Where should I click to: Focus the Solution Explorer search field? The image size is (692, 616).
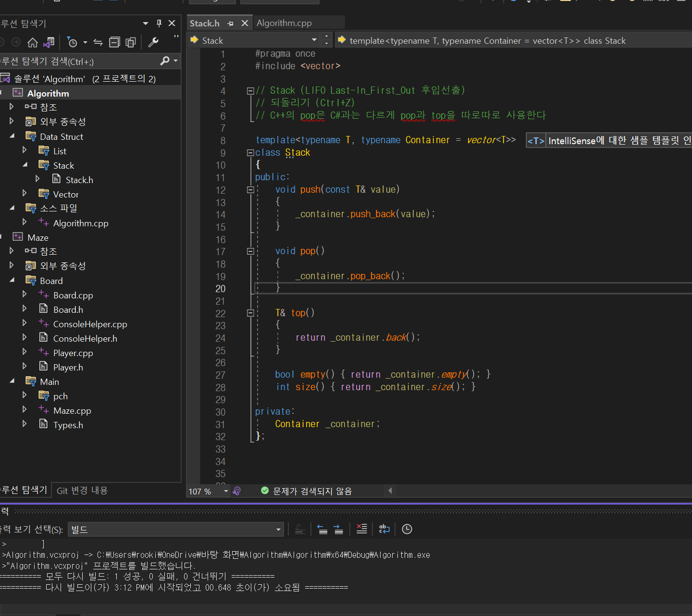[79, 61]
